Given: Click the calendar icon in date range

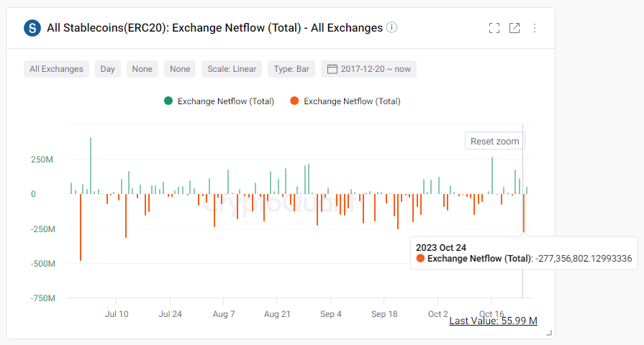Looking at the screenshot, I should click(332, 69).
